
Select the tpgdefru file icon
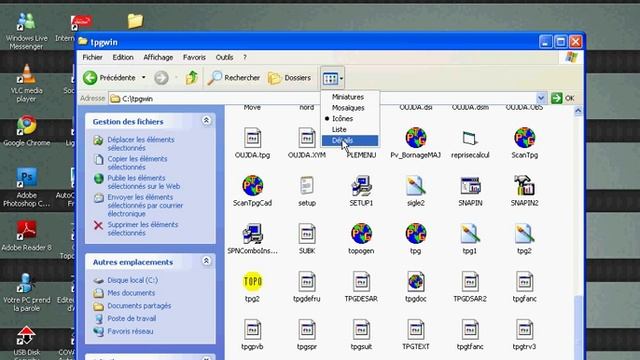307,282
